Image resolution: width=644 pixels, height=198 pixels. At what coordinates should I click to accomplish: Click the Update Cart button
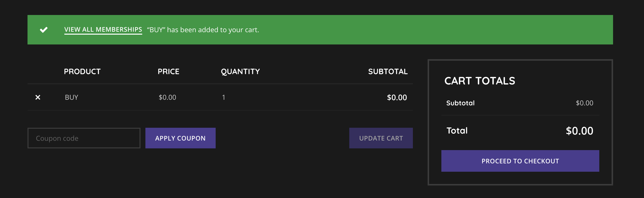pos(381,138)
